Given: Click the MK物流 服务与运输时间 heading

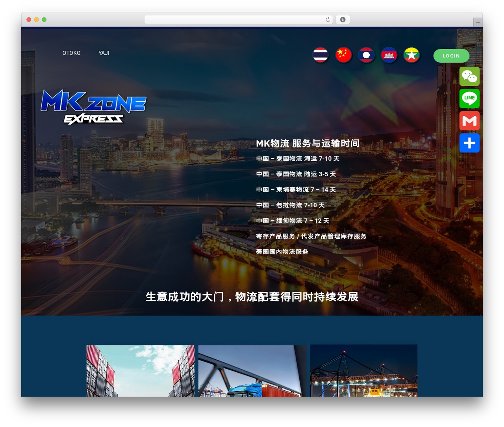Looking at the screenshot, I should pos(308,143).
